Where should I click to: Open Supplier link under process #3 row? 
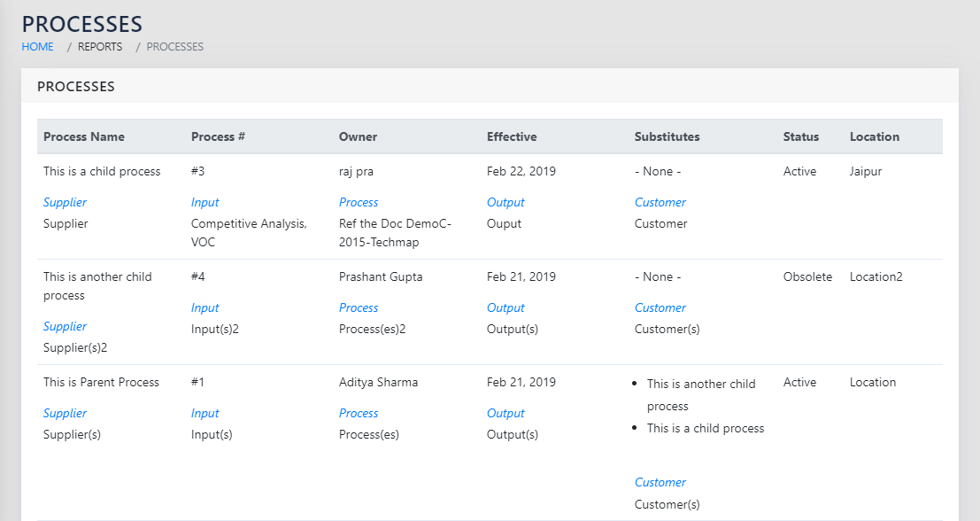pos(65,202)
